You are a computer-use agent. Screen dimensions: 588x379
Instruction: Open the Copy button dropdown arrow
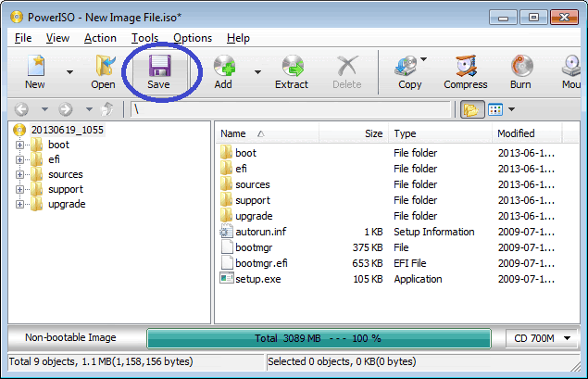click(x=424, y=59)
